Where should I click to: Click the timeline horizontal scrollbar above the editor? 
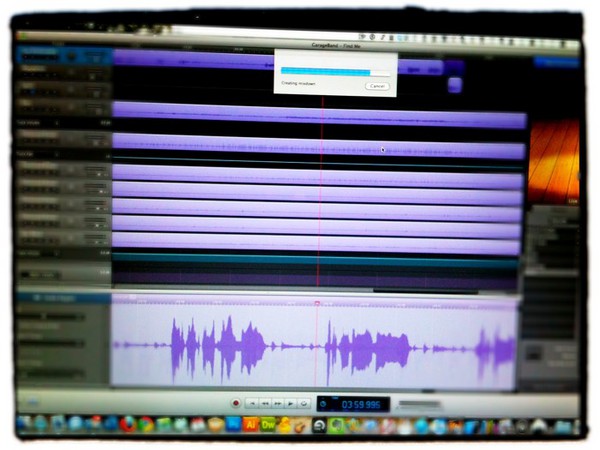point(426,291)
